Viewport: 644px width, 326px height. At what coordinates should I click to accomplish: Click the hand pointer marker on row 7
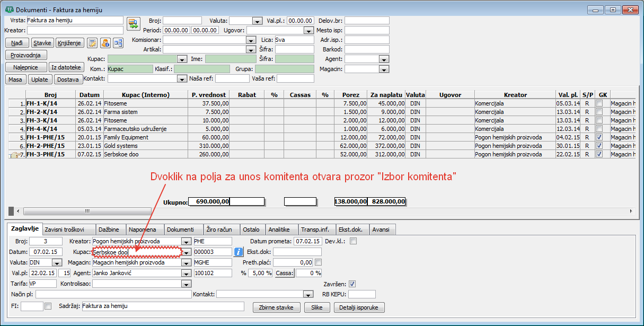coord(14,155)
